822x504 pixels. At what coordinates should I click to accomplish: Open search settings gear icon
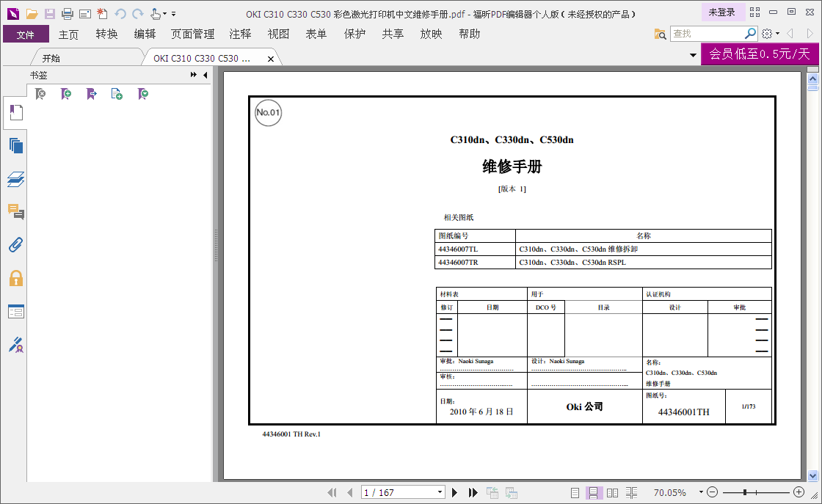pos(767,34)
